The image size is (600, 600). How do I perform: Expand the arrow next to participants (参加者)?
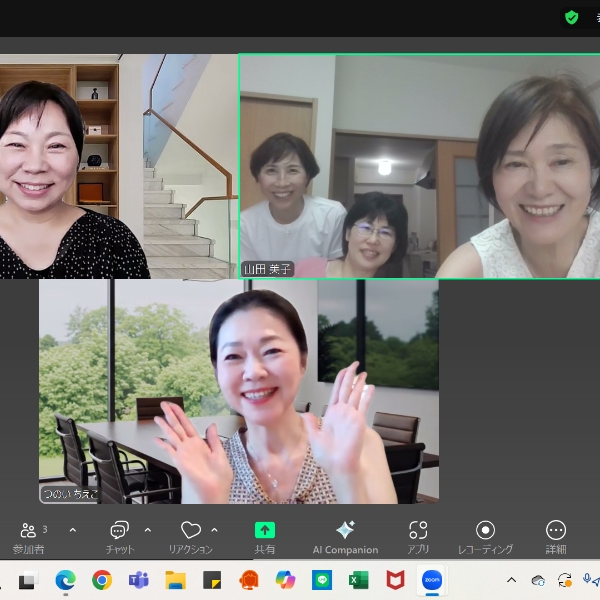[x=72, y=530]
